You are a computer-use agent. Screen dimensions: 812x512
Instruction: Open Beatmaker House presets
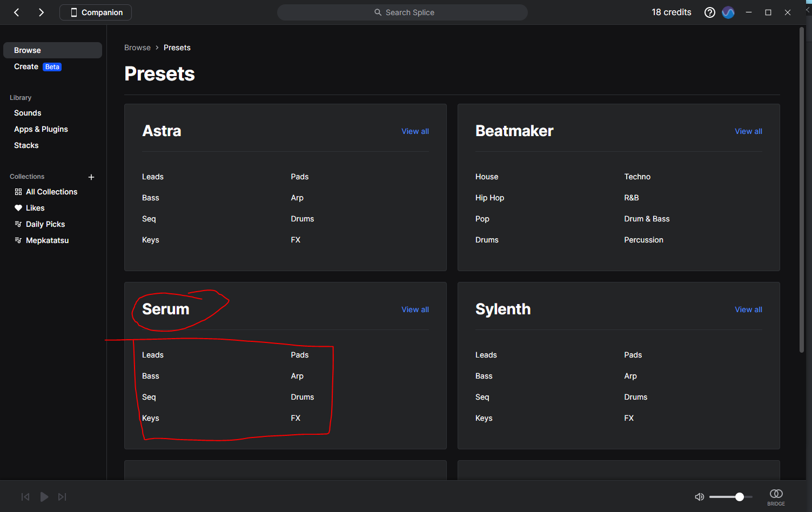click(x=487, y=177)
